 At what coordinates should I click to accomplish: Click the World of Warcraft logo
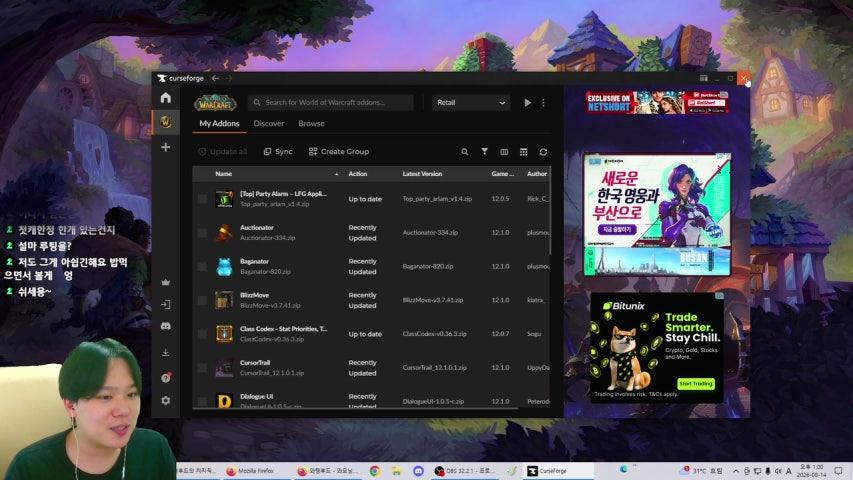click(215, 102)
